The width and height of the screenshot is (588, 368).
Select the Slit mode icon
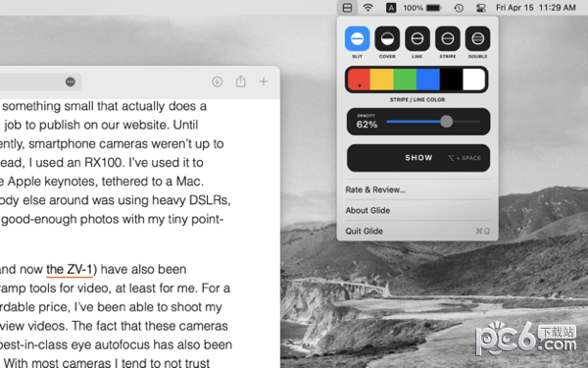click(357, 38)
